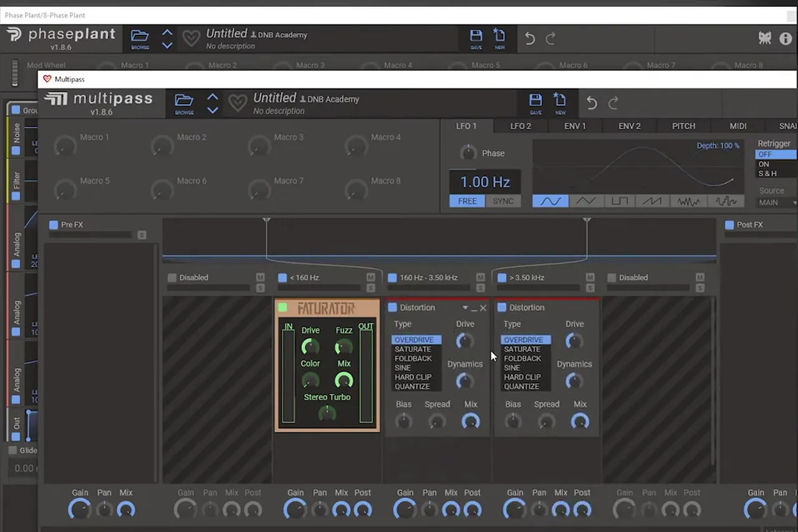
Task: Choose the sawtooth LFO waveform
Action: click(652, 201)
